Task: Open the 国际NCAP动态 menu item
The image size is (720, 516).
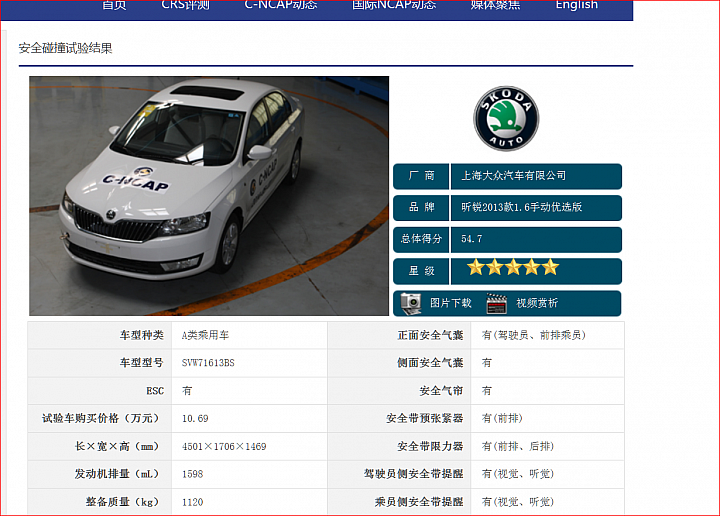Action: pyautogui.click(x=394, y=5)
